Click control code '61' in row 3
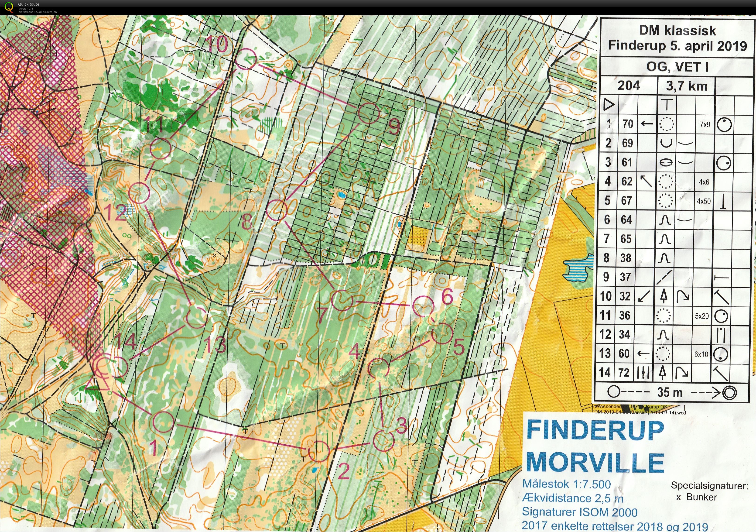 (627, 162)
